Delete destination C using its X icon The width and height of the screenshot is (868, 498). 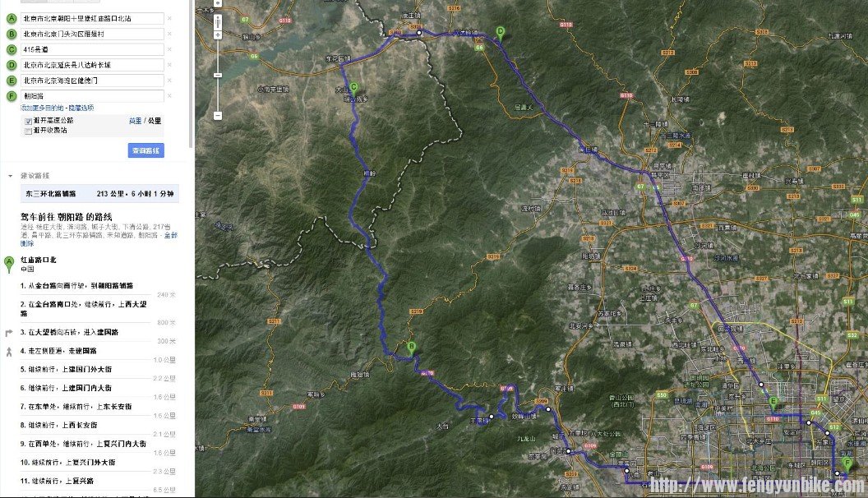pos(169,49)
